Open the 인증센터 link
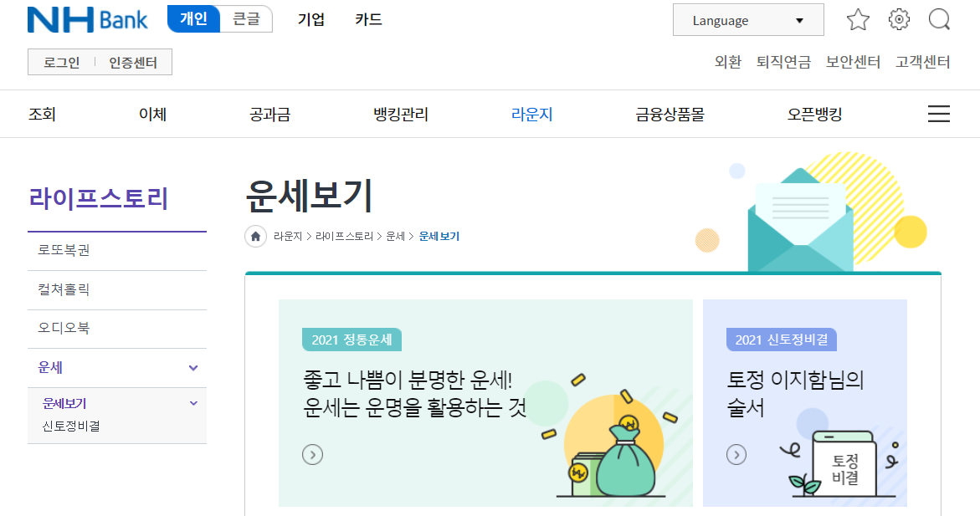This screenshot has height=516, width=980. [132, 63]
